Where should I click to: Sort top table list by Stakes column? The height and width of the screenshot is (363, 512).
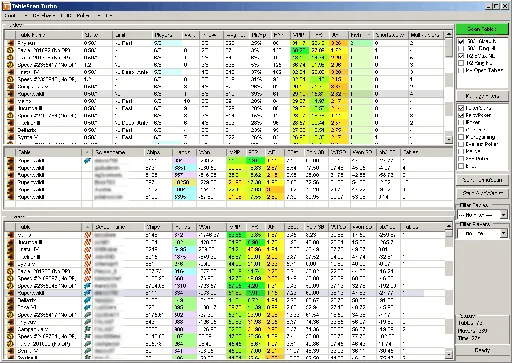pyautogui.click(x=97, y=35)
